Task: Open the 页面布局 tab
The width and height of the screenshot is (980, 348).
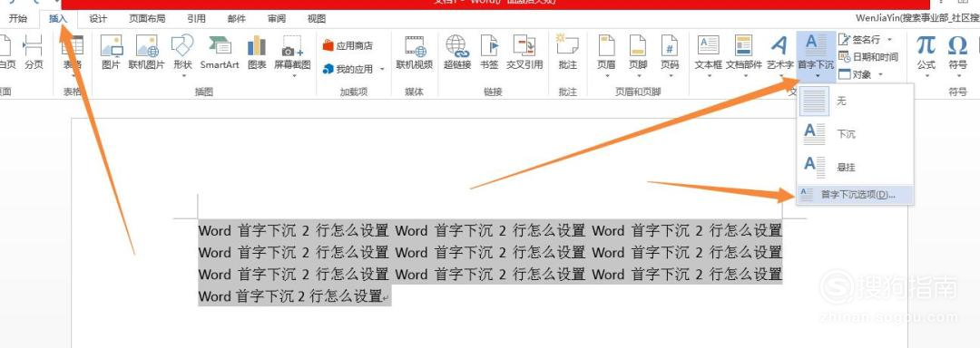Action: tap(147, 19)
